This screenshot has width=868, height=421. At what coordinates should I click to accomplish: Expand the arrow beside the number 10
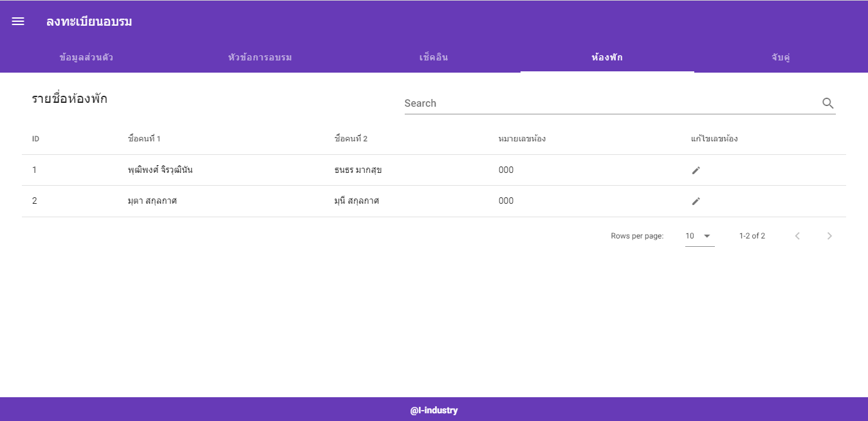707,236
